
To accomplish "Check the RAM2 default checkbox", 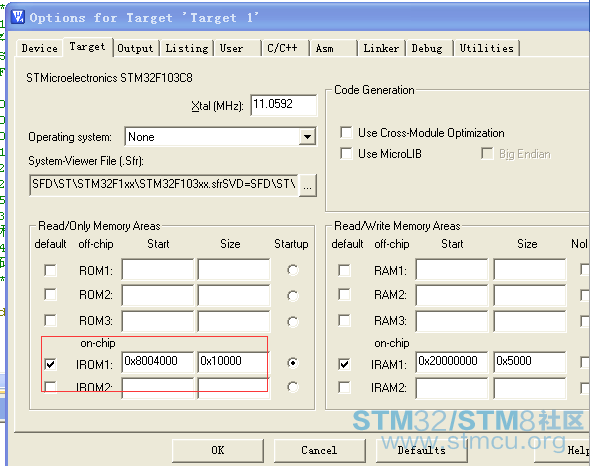I will point(344,294).
